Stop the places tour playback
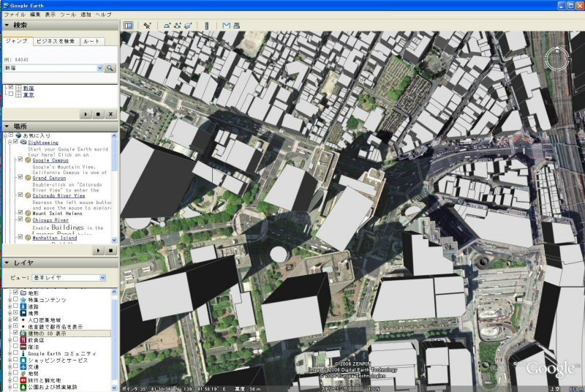 point(110,251)
